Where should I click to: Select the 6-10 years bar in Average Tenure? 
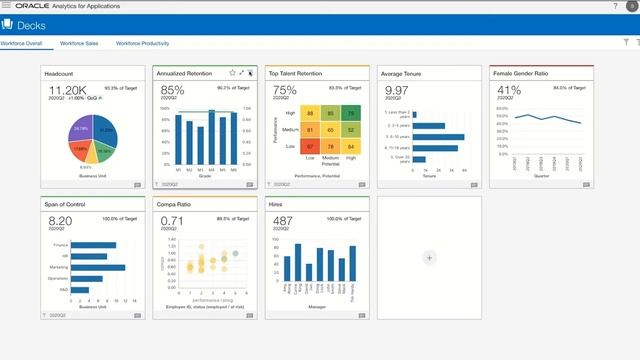click(x=438, y=137)
